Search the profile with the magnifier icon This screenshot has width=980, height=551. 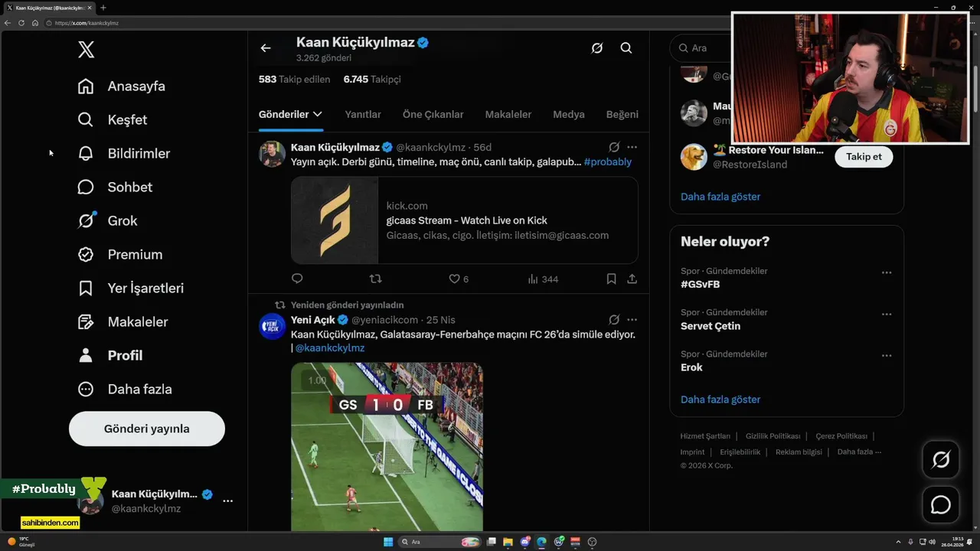(x=626, y=48)
